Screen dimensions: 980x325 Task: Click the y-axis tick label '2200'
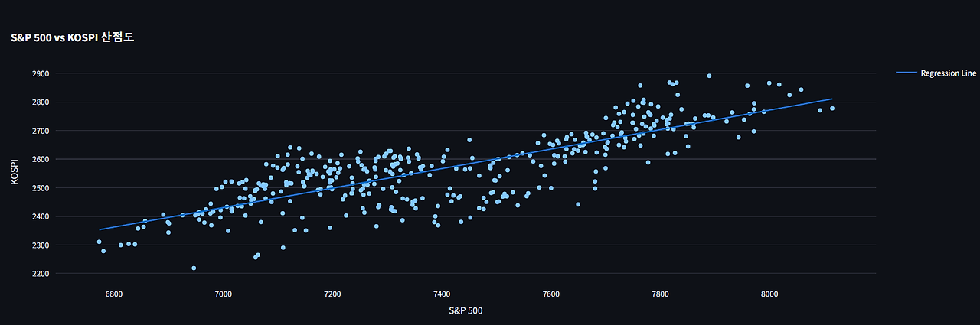pyautogui.click(x=41, y=274)
